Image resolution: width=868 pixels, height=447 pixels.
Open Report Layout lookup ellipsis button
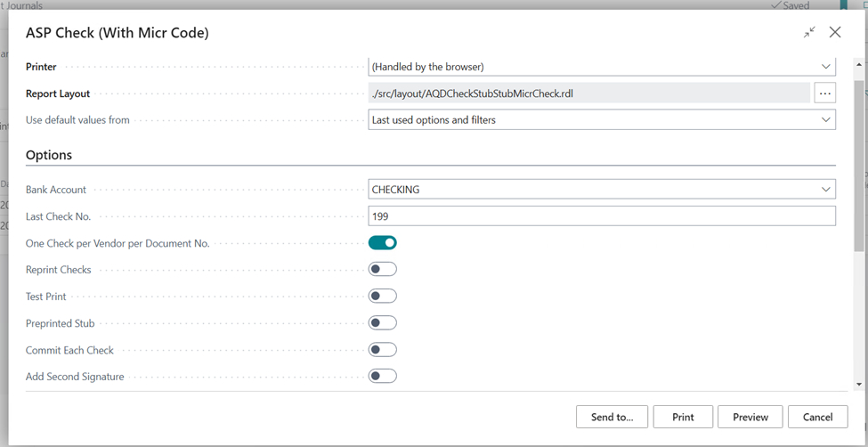[824, 93]
